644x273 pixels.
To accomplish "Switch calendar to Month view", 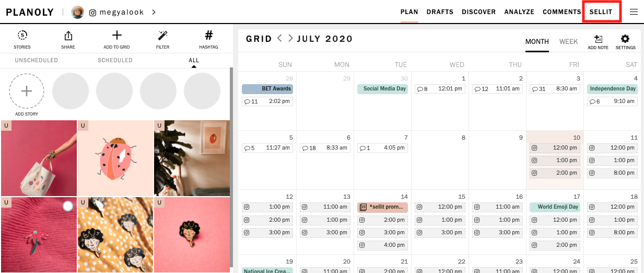I will click(537, 42).
